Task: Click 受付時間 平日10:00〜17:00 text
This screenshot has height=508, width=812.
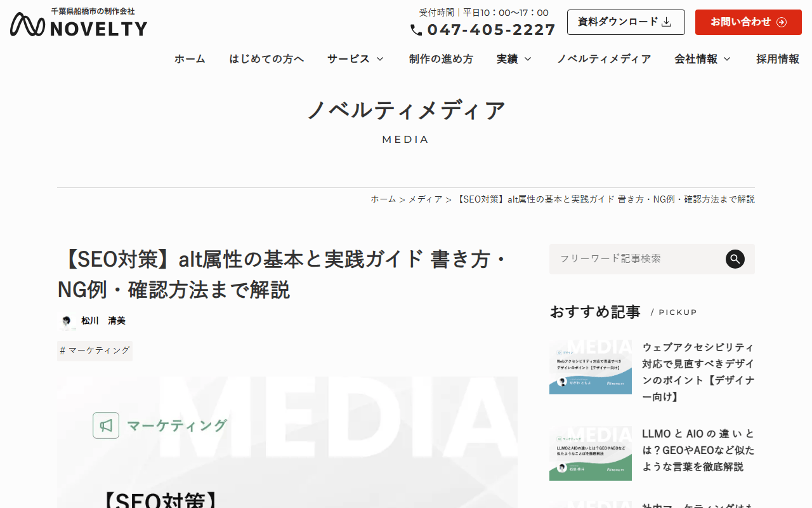Action: click(483, 13)
